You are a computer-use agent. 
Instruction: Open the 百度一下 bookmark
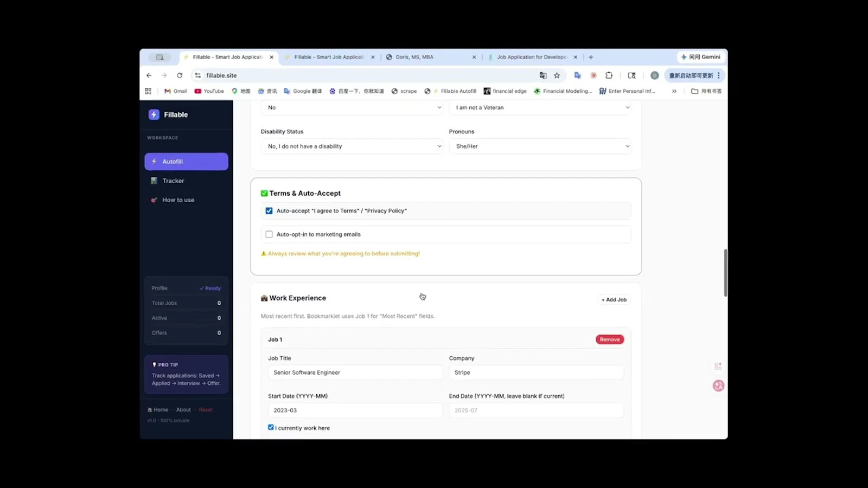[x=356, y=91]
